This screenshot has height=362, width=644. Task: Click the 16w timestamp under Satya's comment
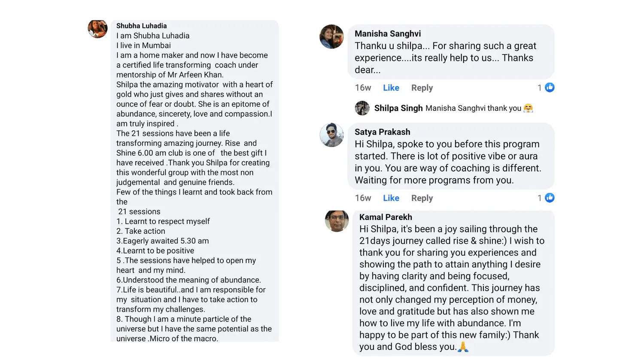point(363,198)
